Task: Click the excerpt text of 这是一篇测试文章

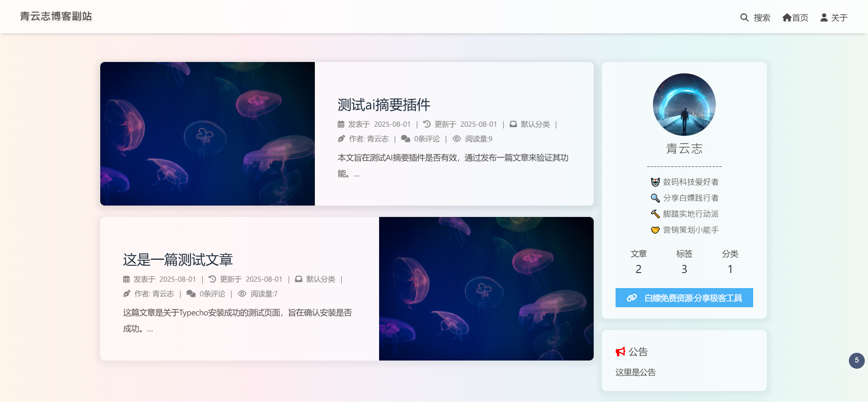Action: (x=237, y=320)
